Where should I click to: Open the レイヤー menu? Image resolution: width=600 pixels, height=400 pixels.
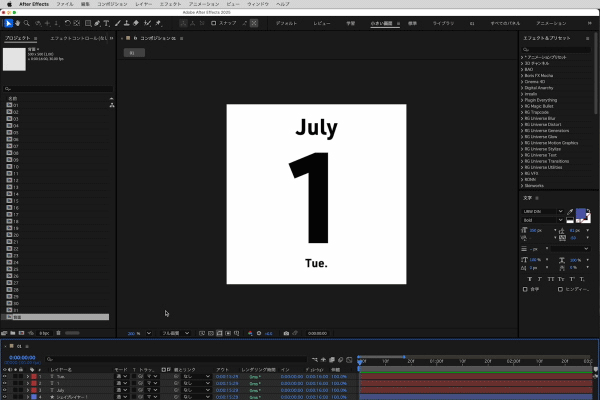[143, 4]
